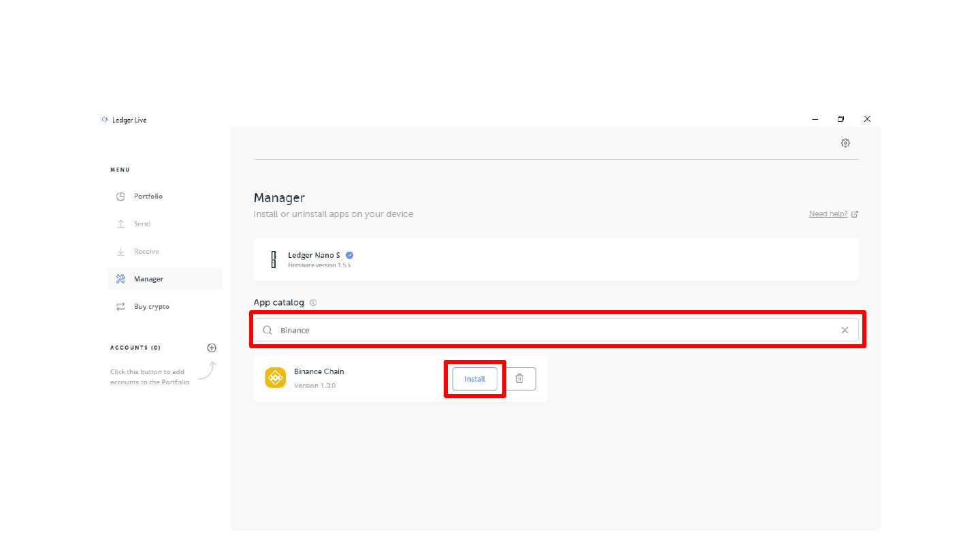
Task: Select Receive in the menu
Action: 165,252
